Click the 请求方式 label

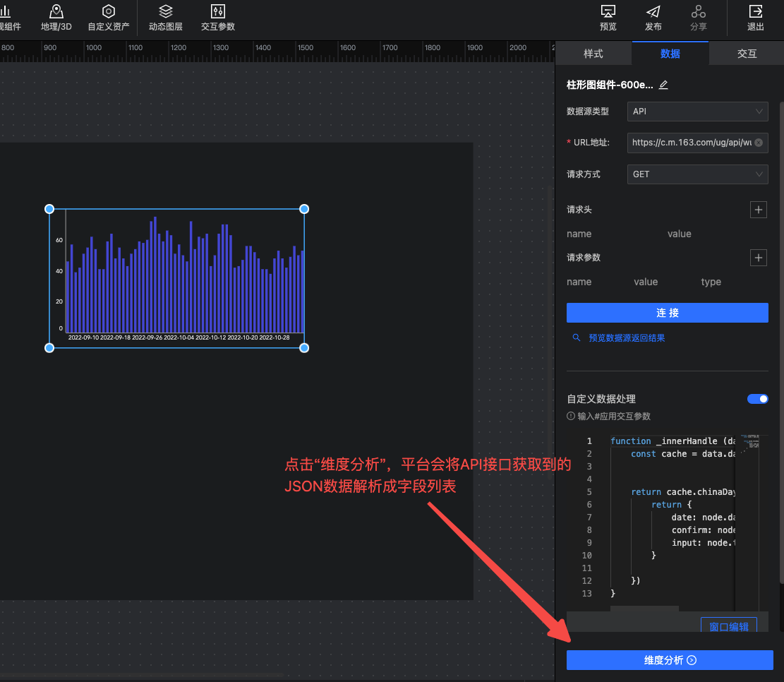click(584, 174)
